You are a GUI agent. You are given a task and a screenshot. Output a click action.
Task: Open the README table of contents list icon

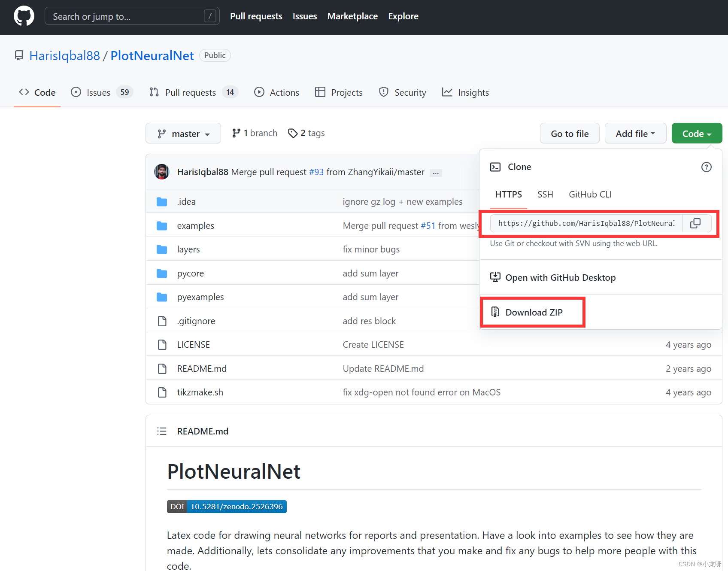click(x=162, y=431)
